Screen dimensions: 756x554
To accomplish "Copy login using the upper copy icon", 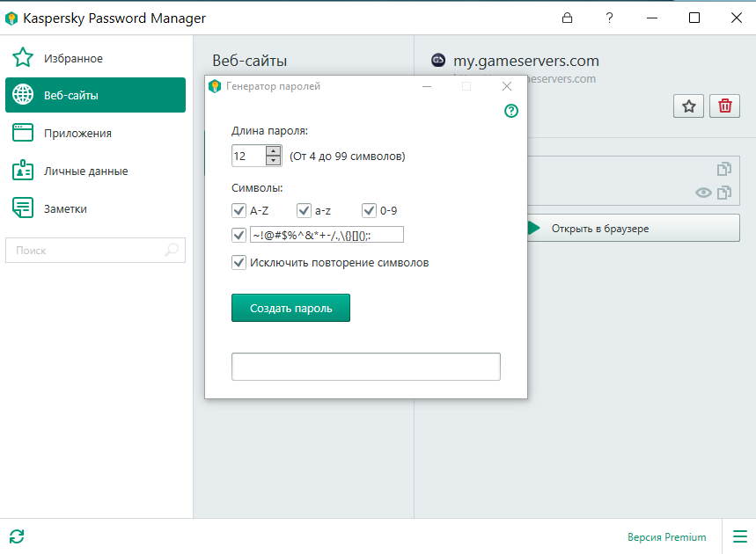I will click(724, 169).
